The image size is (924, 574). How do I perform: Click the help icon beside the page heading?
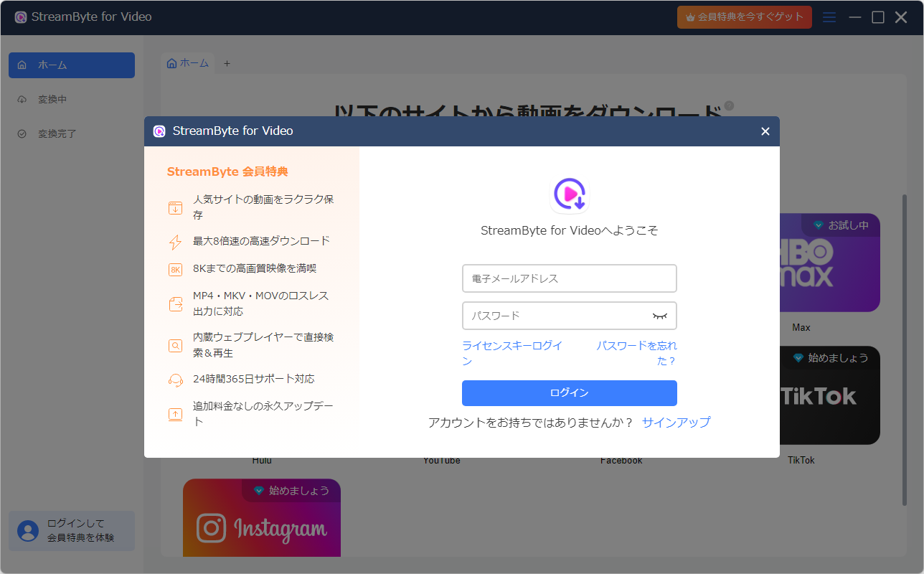[x=729, y=106]
